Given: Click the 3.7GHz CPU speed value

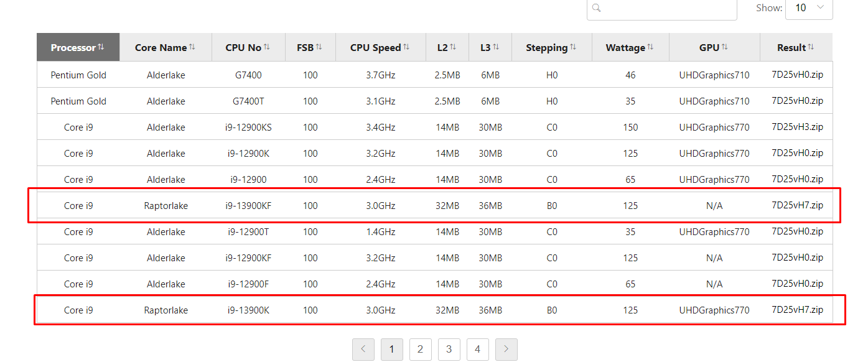Looking at the screenshot, I should 381,75.
